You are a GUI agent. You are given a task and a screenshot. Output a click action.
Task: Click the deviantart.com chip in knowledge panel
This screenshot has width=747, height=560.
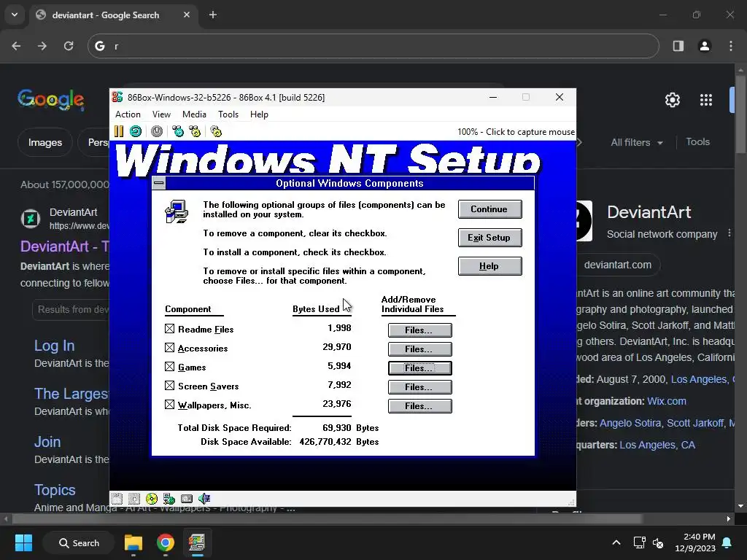pos(617,265)
